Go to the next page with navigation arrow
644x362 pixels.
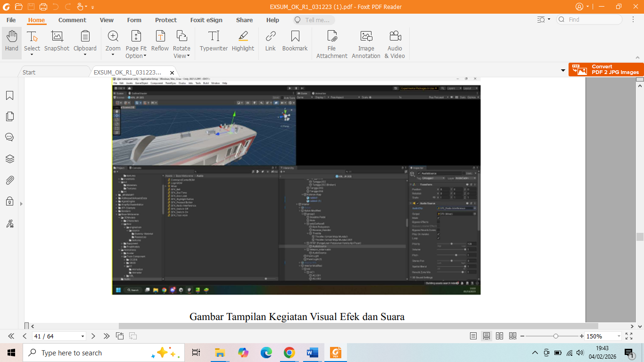[93, 336]
